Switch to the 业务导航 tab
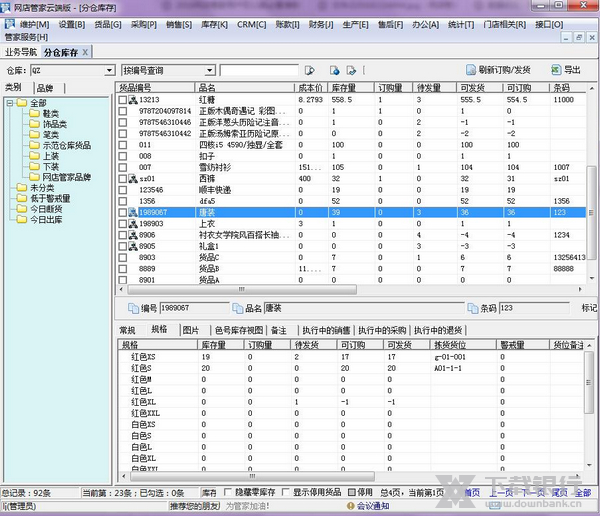 (x=21, y=52)
